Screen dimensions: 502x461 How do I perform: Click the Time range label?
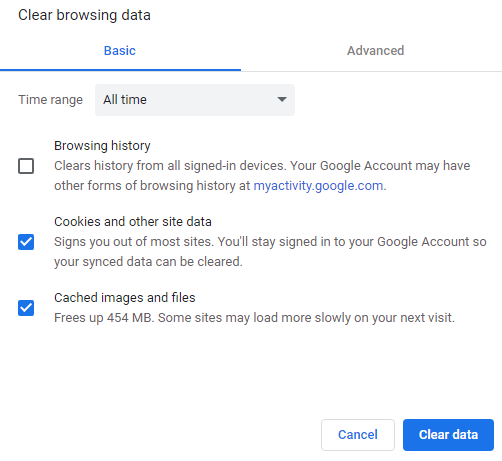click(x=50, y=100)
